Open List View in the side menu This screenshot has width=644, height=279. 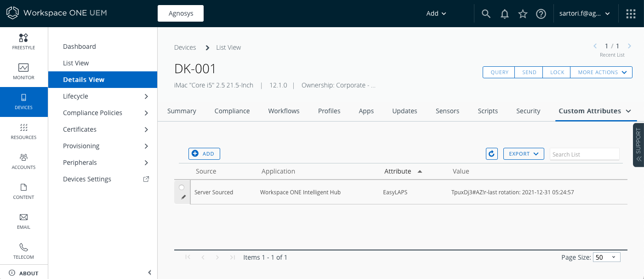coord(76,63)
